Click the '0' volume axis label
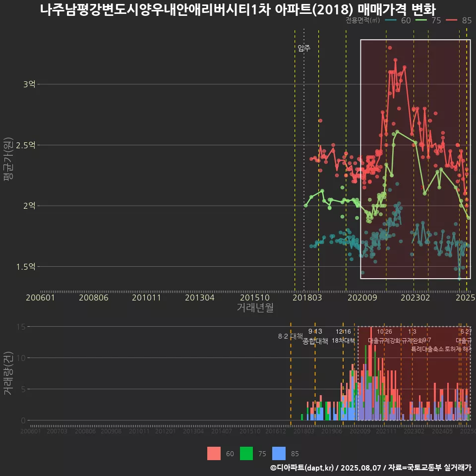 (x=23, y=421)
